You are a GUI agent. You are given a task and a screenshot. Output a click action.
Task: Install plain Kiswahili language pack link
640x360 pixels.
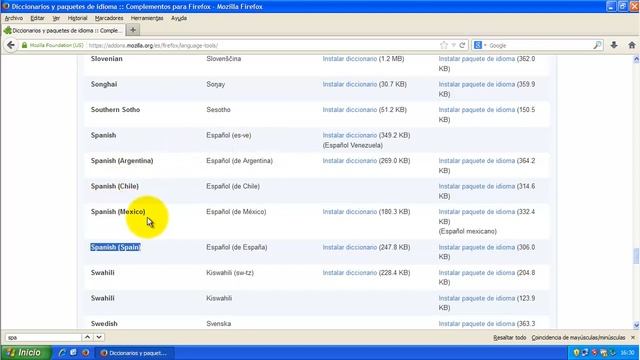(477, 298)
